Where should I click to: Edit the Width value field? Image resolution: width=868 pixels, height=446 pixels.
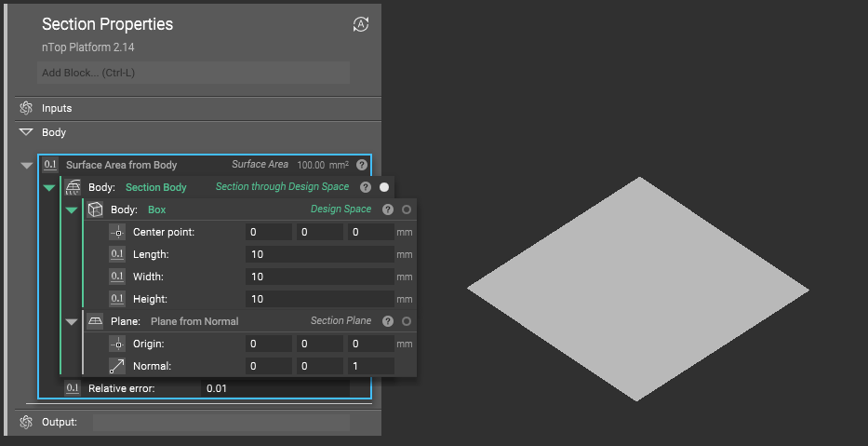pos(320,277)
